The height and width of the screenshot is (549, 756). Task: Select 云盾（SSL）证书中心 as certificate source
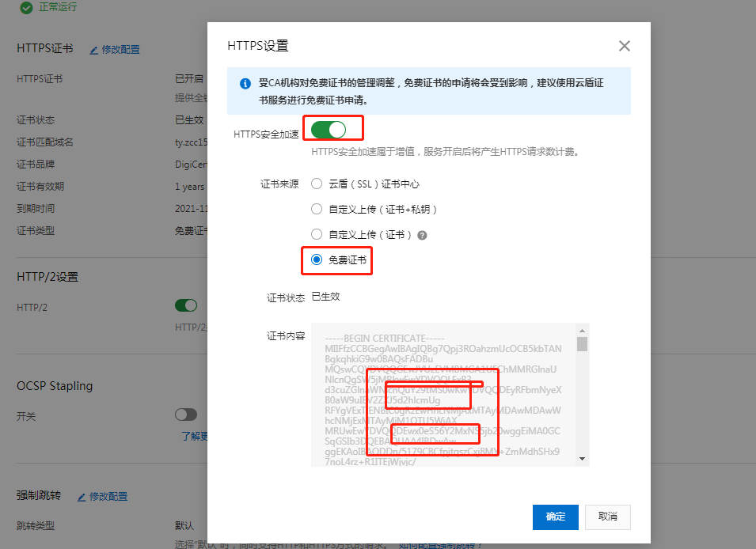[317, 184]
